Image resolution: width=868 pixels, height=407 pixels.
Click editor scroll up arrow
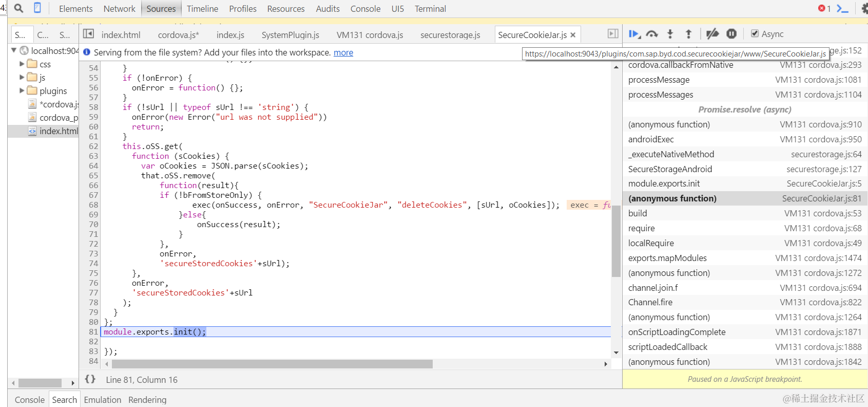click(616, 67)
